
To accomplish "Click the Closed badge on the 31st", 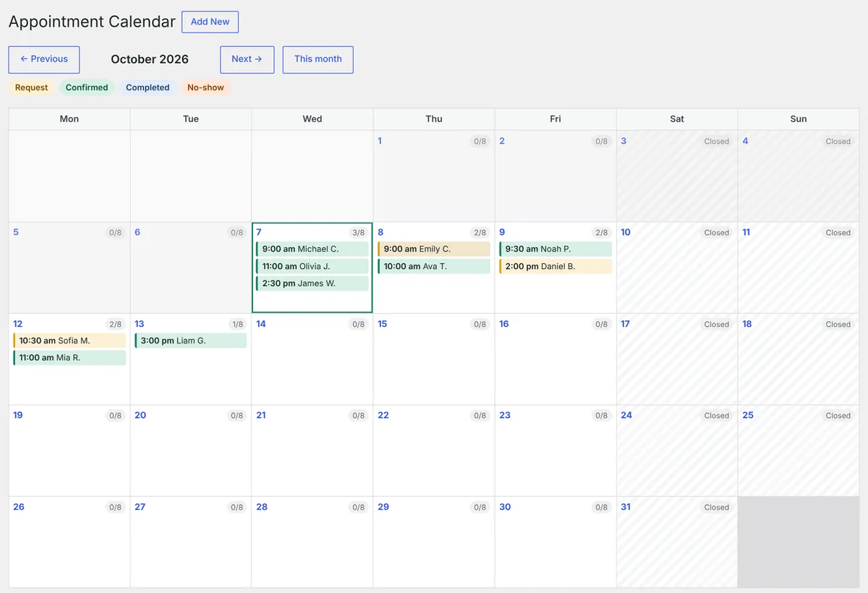I will [x=717, y=508].
